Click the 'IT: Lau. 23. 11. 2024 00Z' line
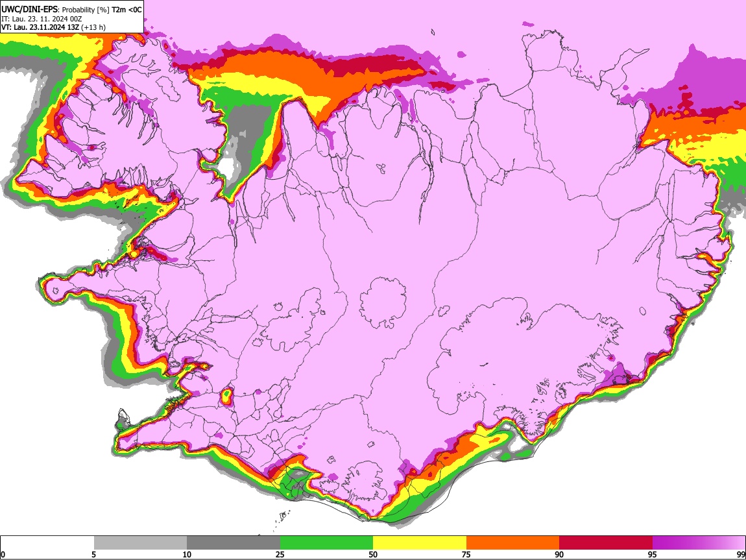 [42, 19]
